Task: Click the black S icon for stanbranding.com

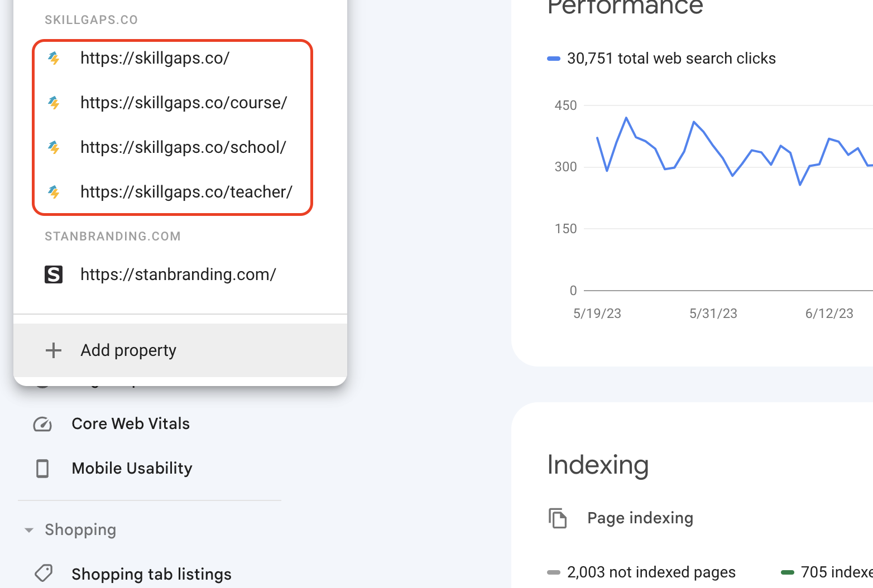Action: coord(54,274)
